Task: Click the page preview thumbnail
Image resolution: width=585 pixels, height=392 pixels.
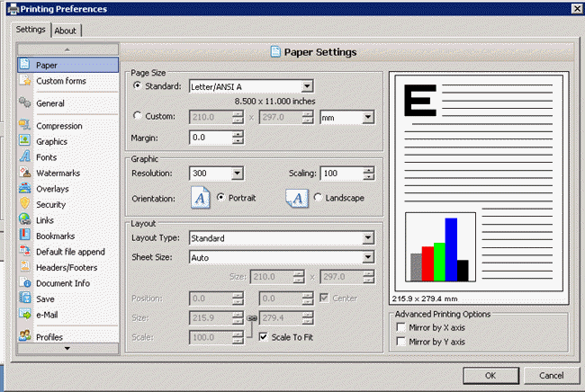Action: click(479, 183)
